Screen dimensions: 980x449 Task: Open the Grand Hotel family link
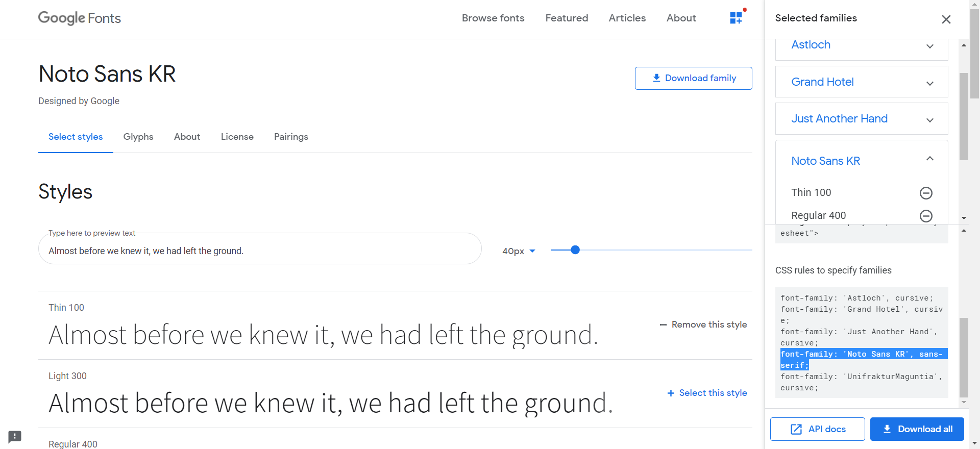coord(822,82)
